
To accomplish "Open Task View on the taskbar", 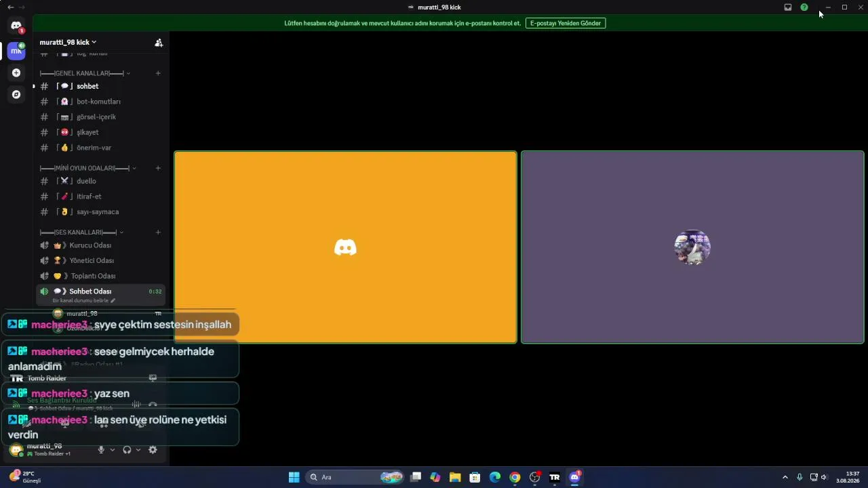I will [416, 477].
